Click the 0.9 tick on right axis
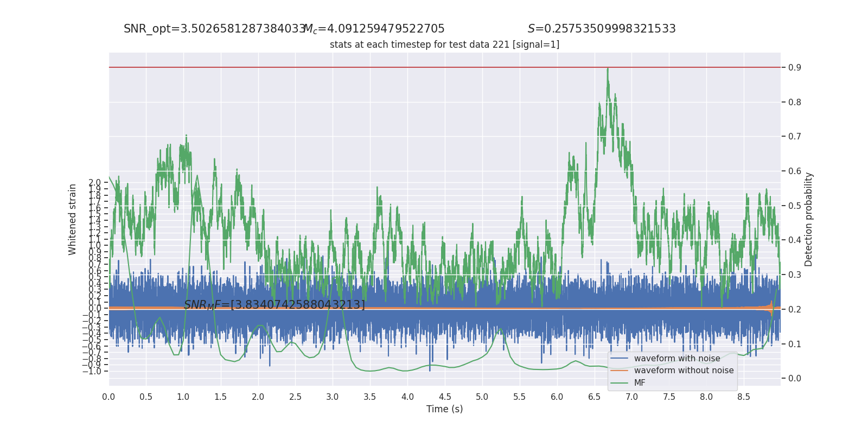The width and height of the screenshot is (868, 434). pos(795,67)
